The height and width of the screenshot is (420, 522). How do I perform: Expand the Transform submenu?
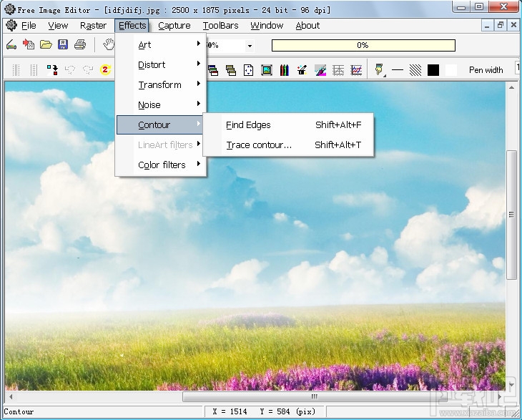tap(162, 84)
